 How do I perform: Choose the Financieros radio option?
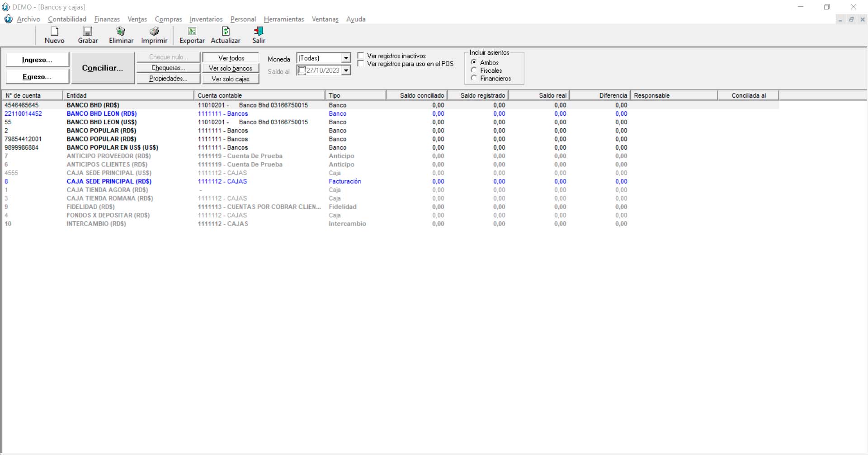click(474, 78)
